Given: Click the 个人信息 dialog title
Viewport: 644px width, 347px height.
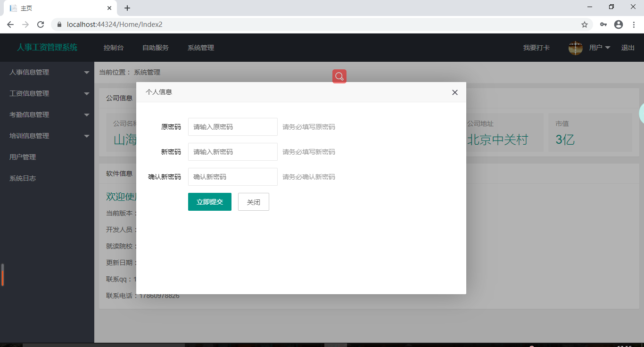Looking at the screenshot, I should click(159, 92).
